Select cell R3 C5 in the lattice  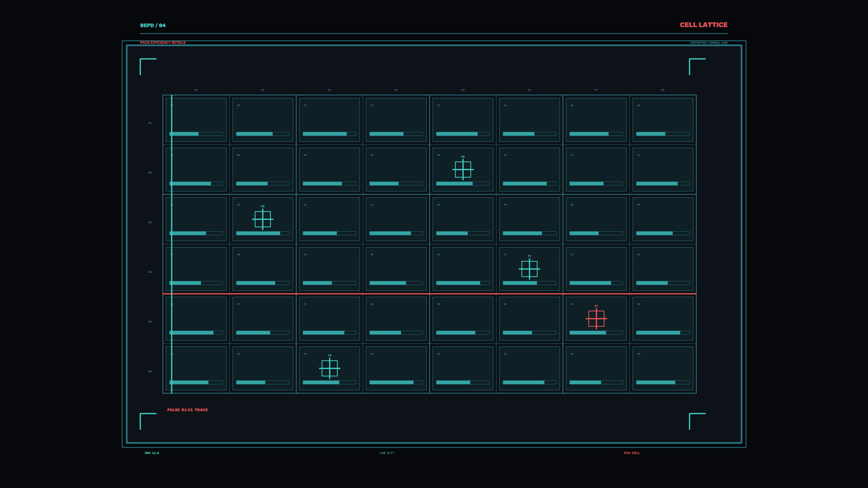pos(463,219)
